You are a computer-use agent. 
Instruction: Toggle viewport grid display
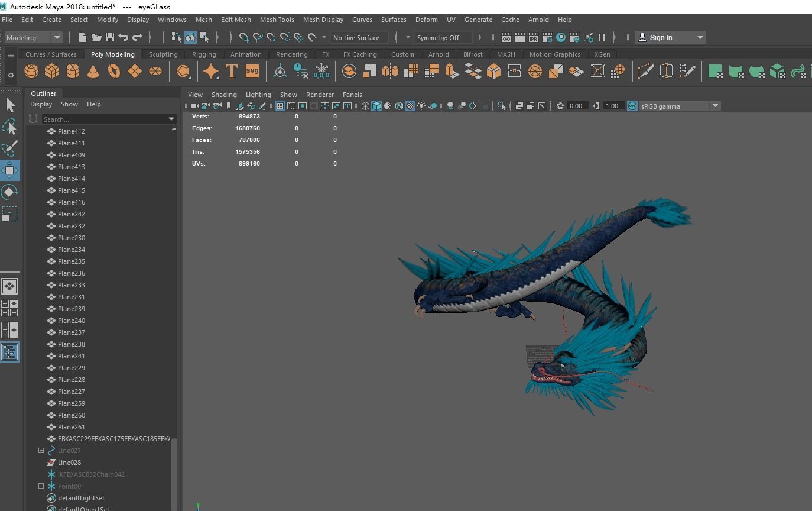click(280, 106)
